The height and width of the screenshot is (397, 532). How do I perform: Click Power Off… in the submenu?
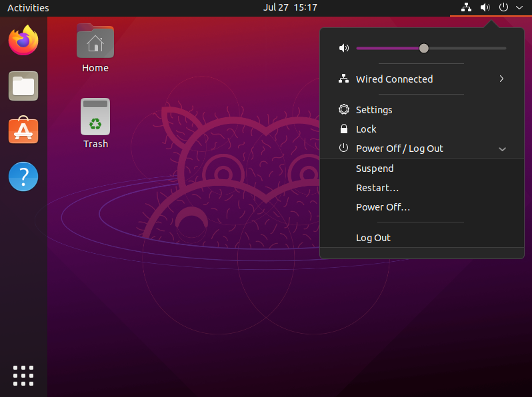[x=383, y=207]
